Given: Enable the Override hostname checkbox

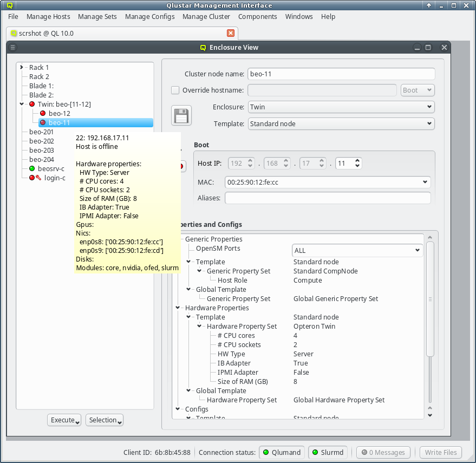Looking at the screenshot, I should (175, 90).
